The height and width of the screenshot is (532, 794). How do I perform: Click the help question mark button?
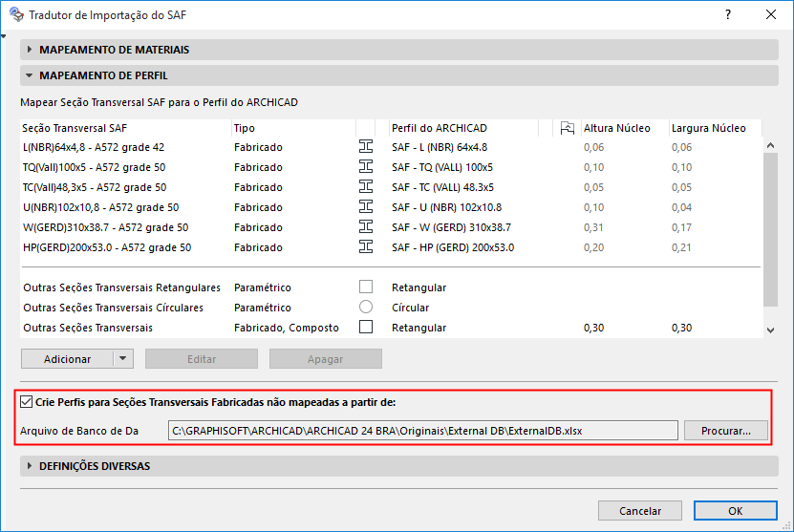(728, 15)
